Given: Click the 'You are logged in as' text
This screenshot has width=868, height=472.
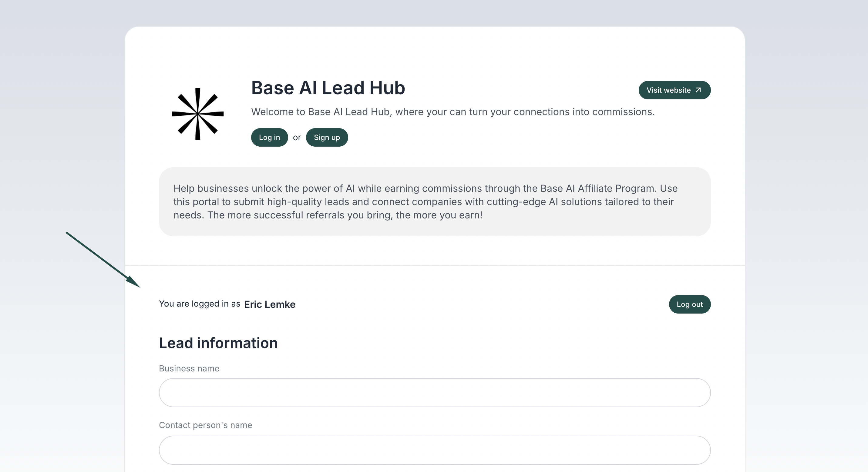Looking at the screenshot, I should (x=200, y=304).
